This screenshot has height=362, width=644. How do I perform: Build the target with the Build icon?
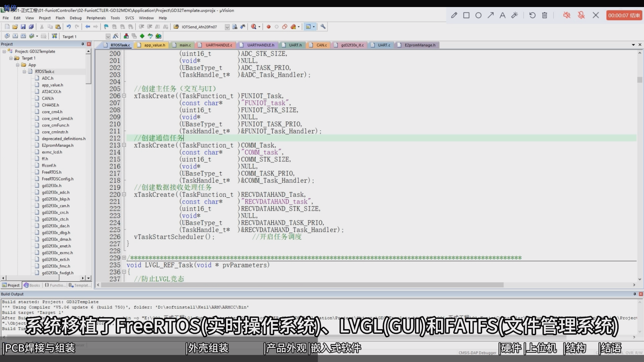coord(15,36)
